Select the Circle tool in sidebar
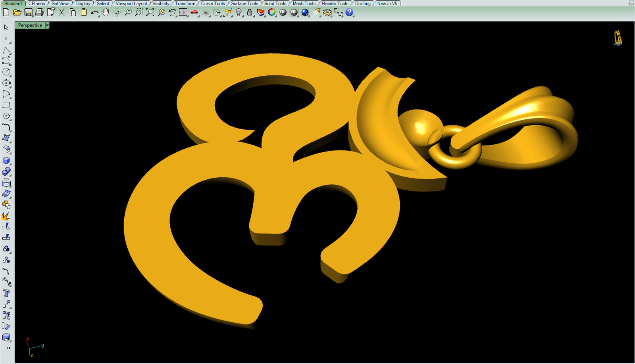The height and width of the screenshot is (364, 635). (6, 72)
